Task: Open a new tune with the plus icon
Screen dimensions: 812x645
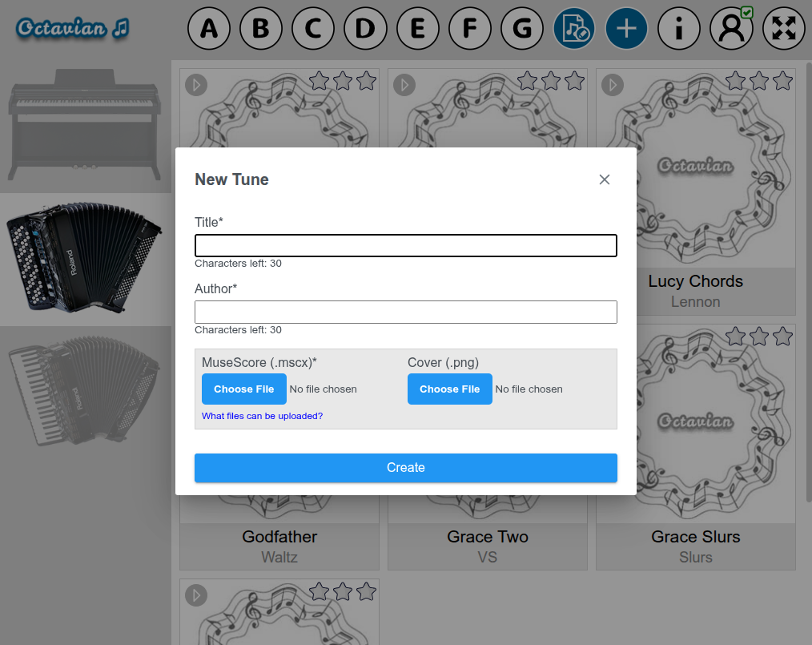Action: [626, 28]
